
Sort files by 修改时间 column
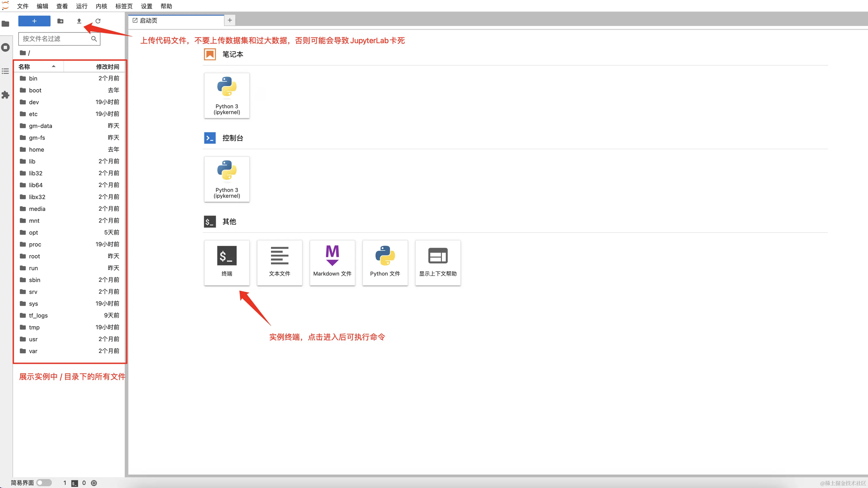107,67
